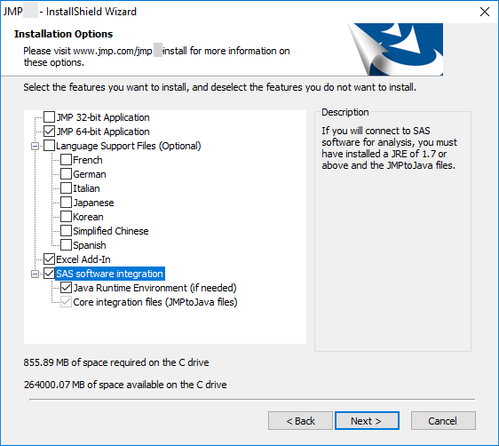Select the Core integration files tree item

point(155,302)
